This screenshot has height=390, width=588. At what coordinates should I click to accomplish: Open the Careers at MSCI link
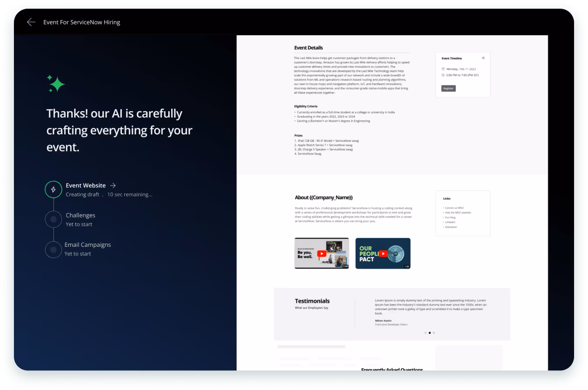[x=454, y=208]
